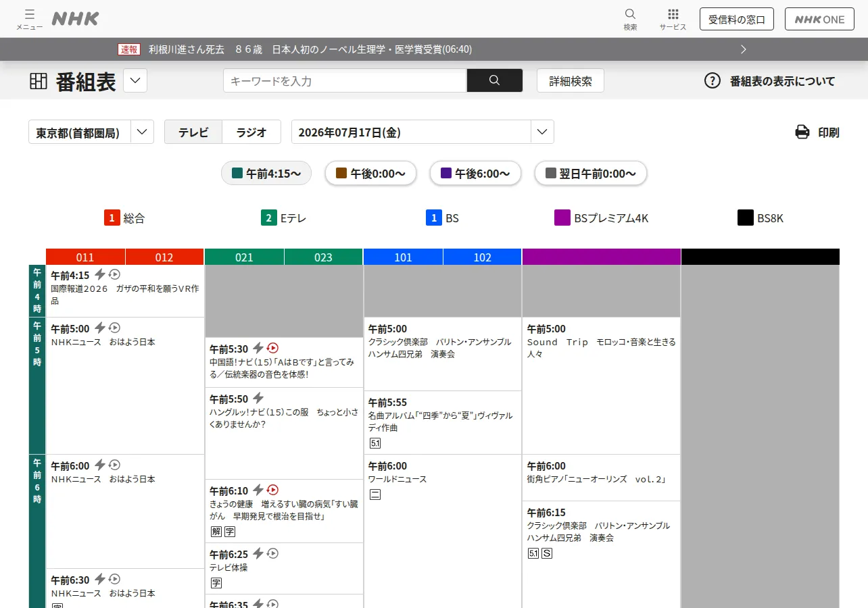Select テレビ toggle
This screenshot has height=608, width=868.
193,132
